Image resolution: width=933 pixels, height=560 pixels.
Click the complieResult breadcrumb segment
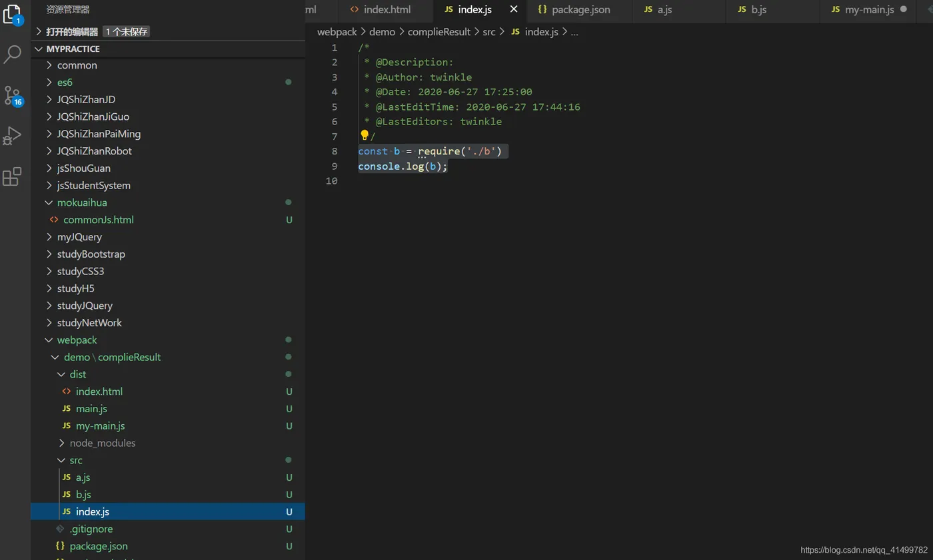439,32
